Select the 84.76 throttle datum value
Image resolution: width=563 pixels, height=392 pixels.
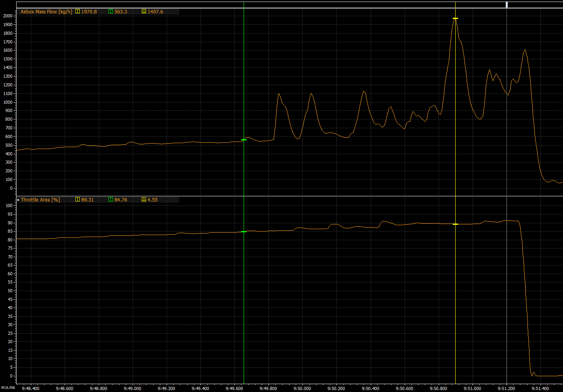[x=121, y=200]
